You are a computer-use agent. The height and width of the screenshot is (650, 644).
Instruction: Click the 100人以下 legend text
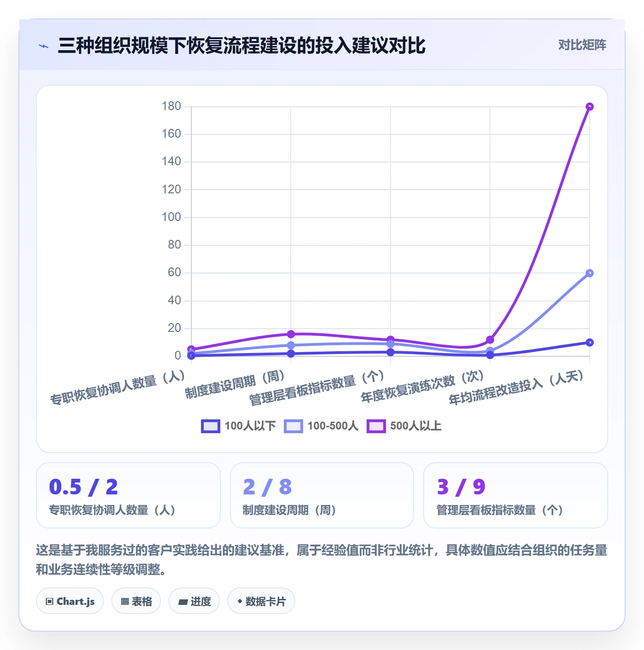click(250, 426)
